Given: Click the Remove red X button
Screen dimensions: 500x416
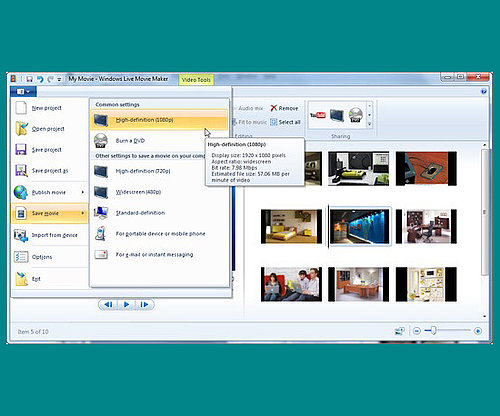Looking at the screenshot, I should click(284, 108).
